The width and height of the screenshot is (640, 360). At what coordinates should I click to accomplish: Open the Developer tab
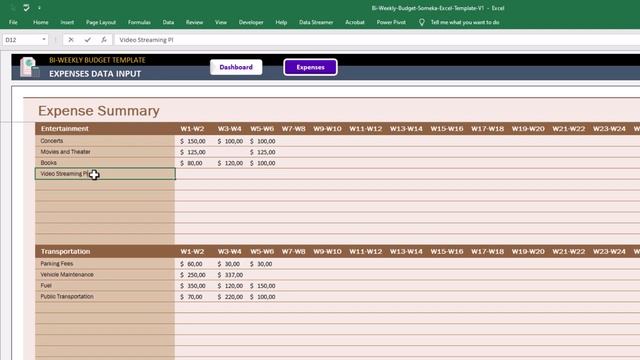(x=251, y=22)
